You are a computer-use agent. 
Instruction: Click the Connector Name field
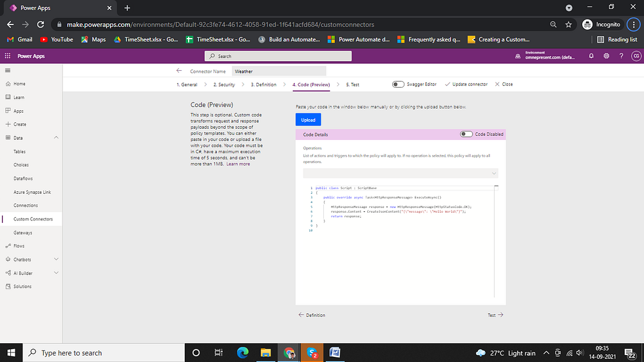point(279,71)
